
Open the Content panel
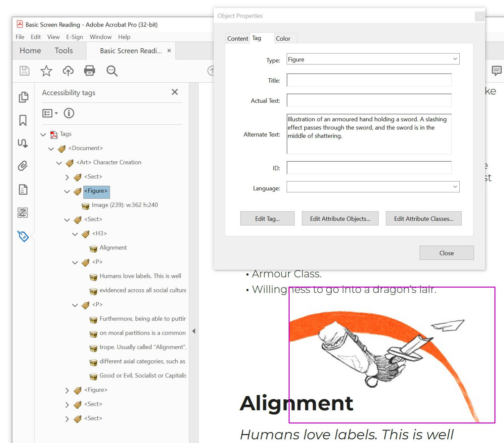click(x=23, y=190)
